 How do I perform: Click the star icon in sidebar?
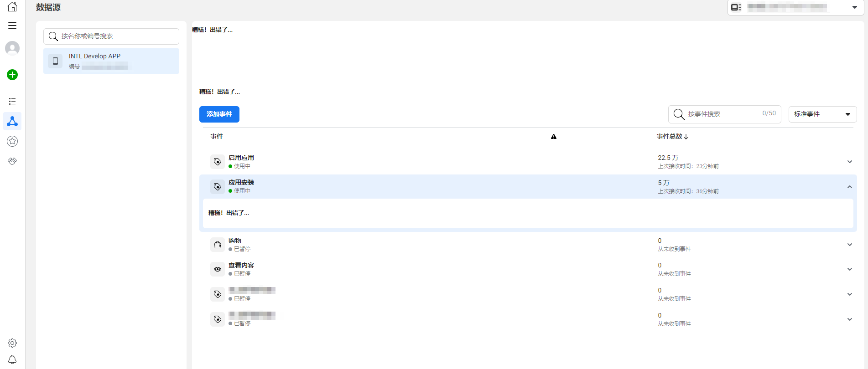12,141
